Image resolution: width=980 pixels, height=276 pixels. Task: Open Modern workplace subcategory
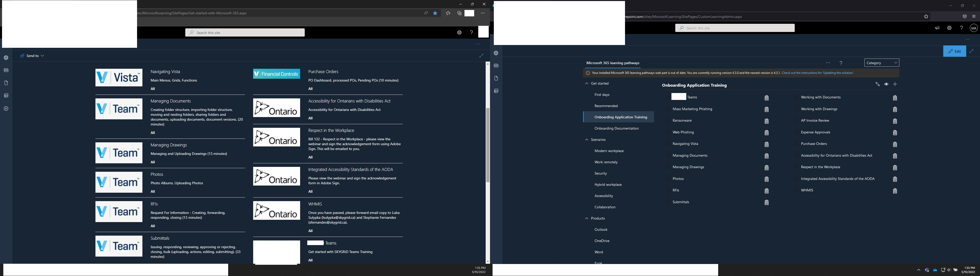(x=609, y=151)
